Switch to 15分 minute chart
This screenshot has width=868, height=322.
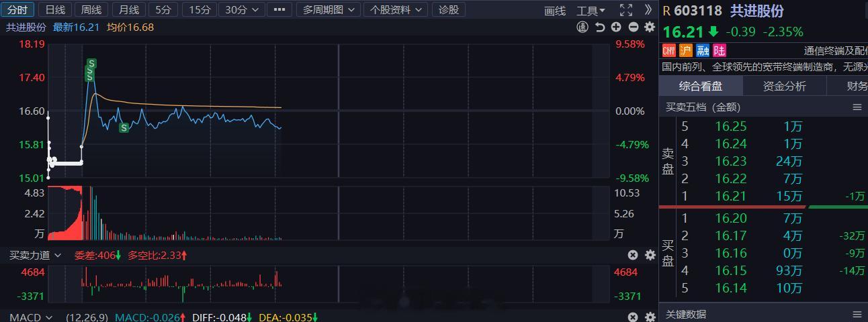(200, 9)
